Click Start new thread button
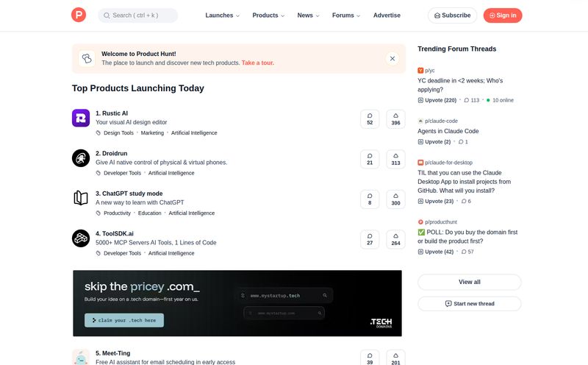Screen dimensions: 588x365 click(470, 304)
